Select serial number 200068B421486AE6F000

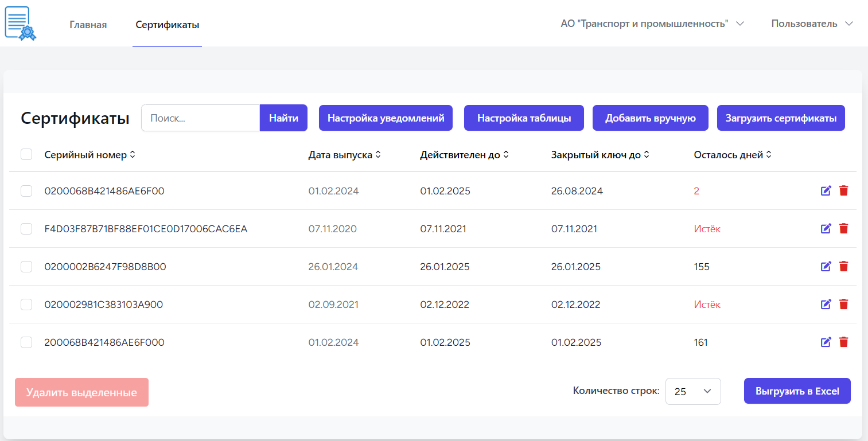click(x=104, y=342)
